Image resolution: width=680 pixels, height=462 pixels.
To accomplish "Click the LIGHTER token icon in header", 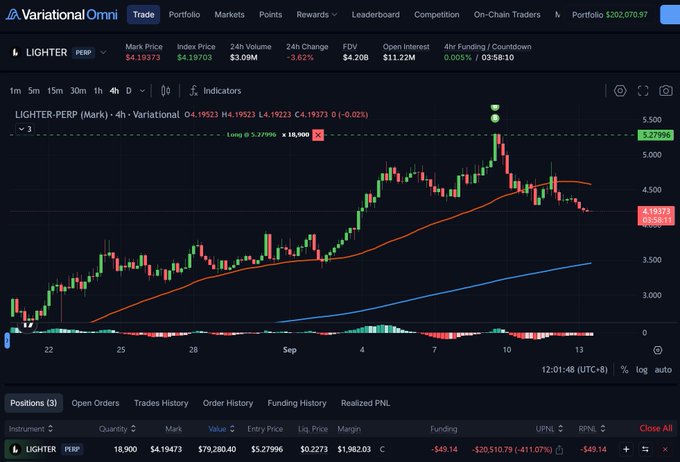I will pyautogui.click(x=15, y=52).
